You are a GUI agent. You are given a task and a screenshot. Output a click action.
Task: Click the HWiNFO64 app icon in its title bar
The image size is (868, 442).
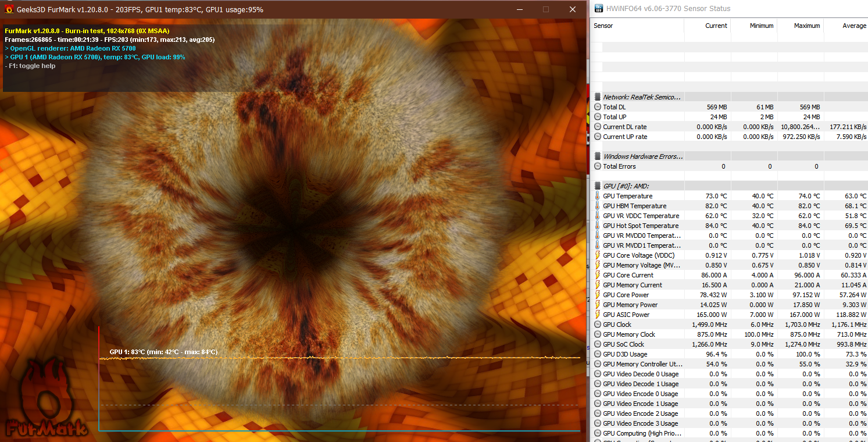(x=600, y=8)
